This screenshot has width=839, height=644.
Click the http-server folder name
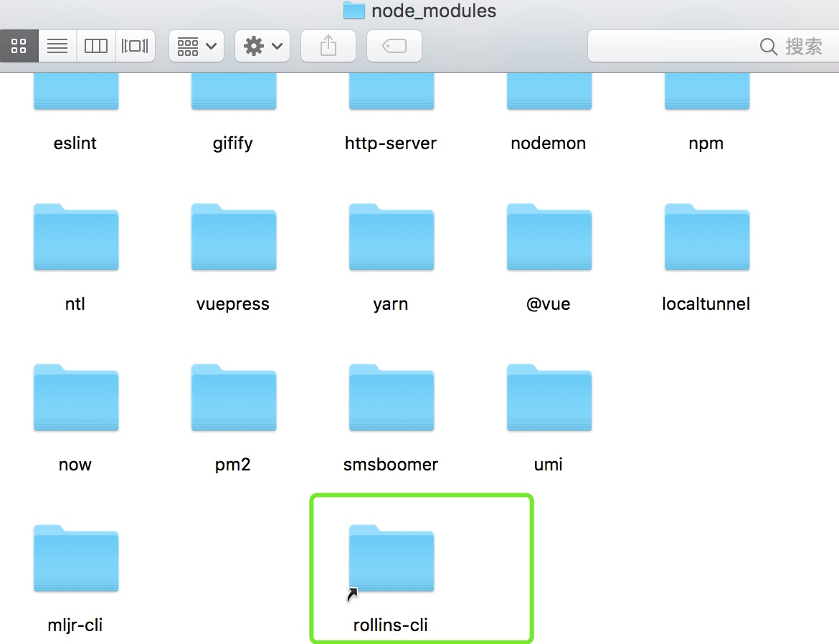click(391, 143)
